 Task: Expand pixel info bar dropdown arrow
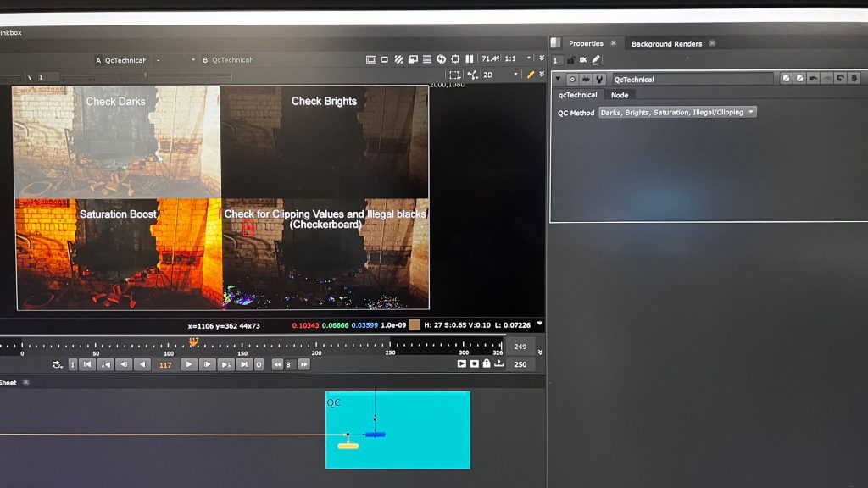pos(540,324)
